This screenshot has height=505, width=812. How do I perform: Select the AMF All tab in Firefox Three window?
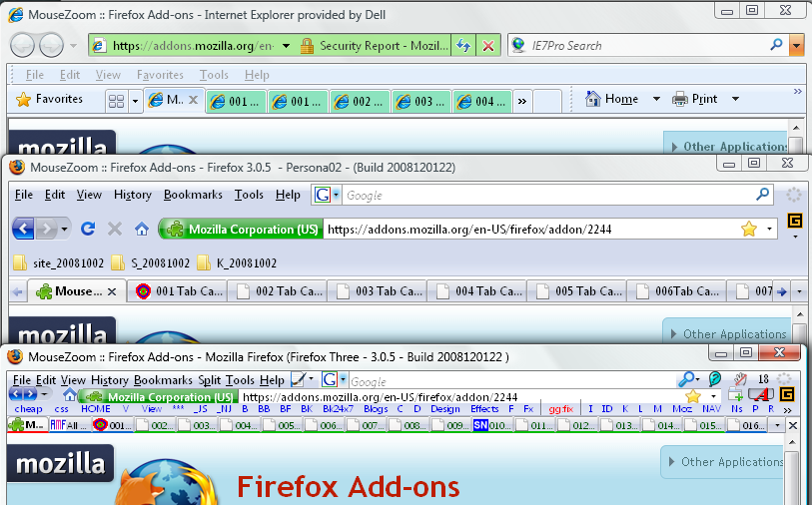point(69,425)
